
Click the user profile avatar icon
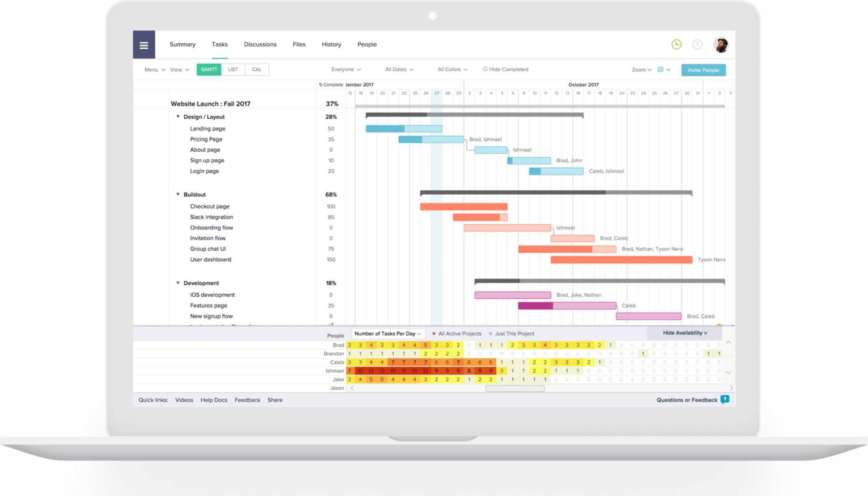click(x=721, y=45)
